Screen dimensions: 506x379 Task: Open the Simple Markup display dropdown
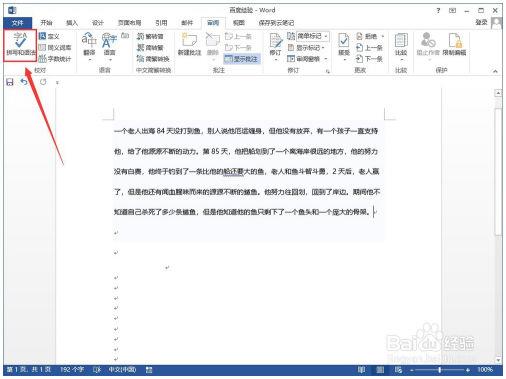click(312, 36)
